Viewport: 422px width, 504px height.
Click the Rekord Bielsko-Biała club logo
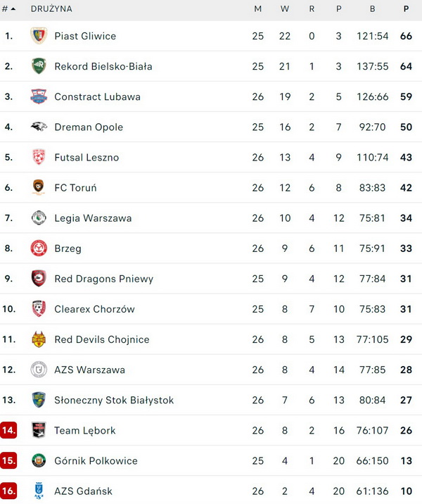39,66
